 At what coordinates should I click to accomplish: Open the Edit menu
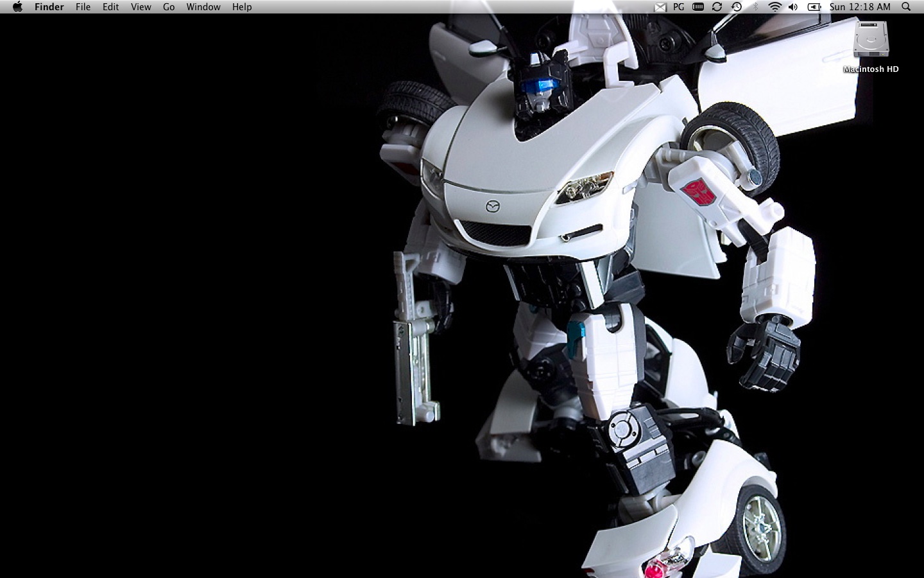[x=111, y=7]
